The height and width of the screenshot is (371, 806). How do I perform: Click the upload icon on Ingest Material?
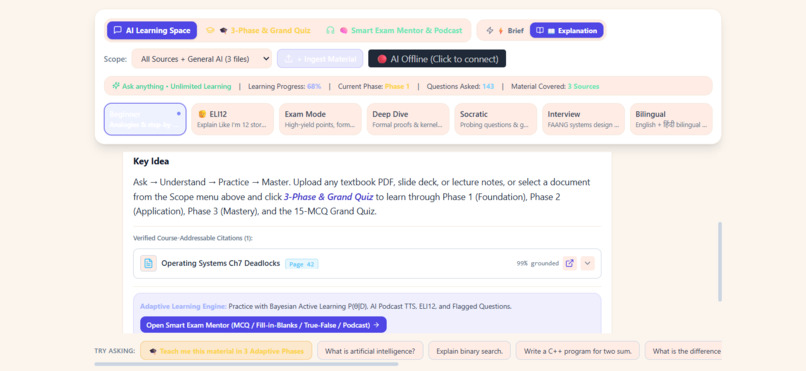point(289,59)
